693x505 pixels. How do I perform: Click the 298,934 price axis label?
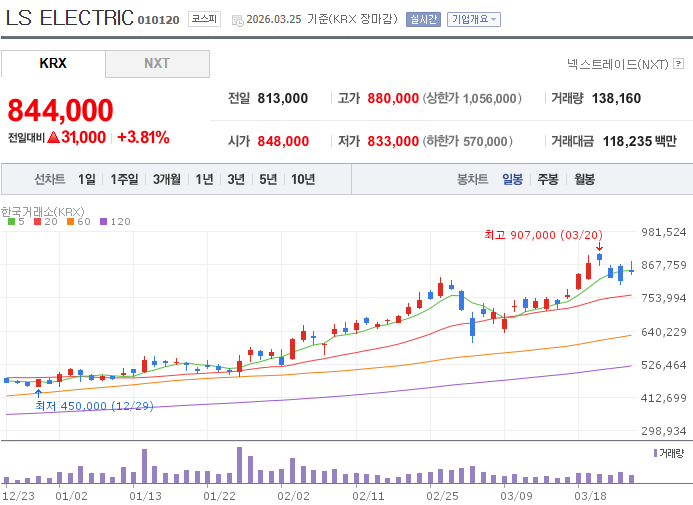coord(664,431)
